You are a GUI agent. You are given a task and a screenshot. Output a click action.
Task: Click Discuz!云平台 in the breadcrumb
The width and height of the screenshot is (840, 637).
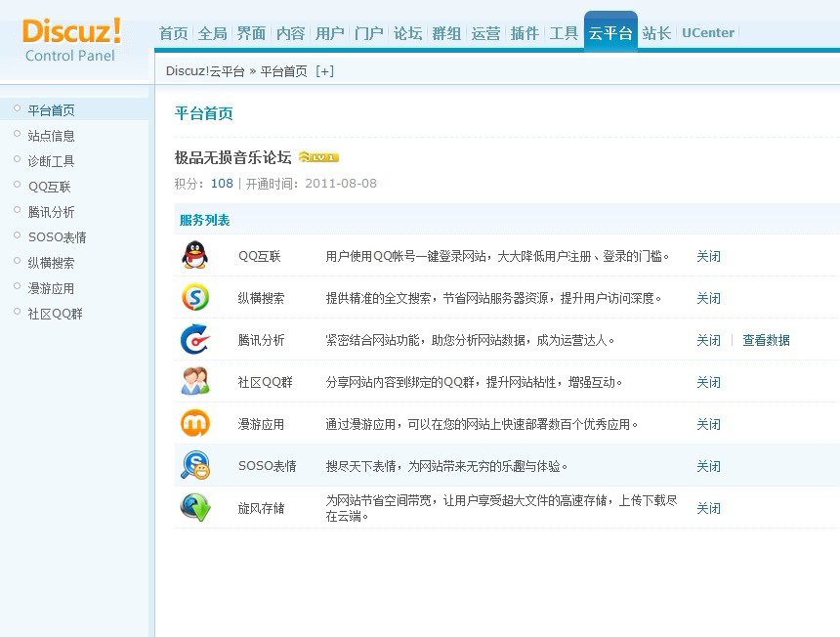point(205,71)
